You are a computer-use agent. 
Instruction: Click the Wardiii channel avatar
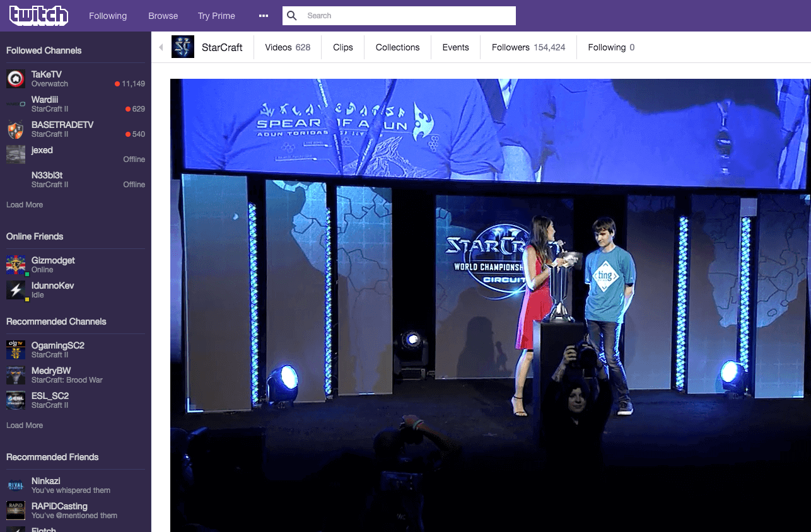coord(16,104)
